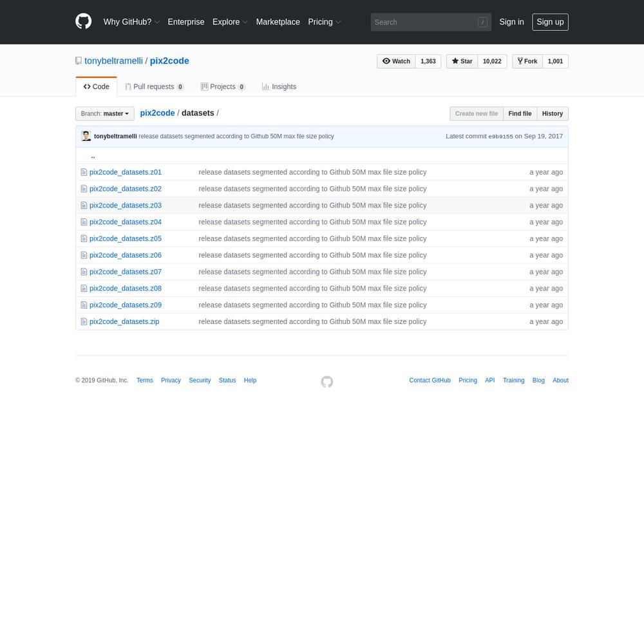Open the 1,001 forks count

point(555,61)
